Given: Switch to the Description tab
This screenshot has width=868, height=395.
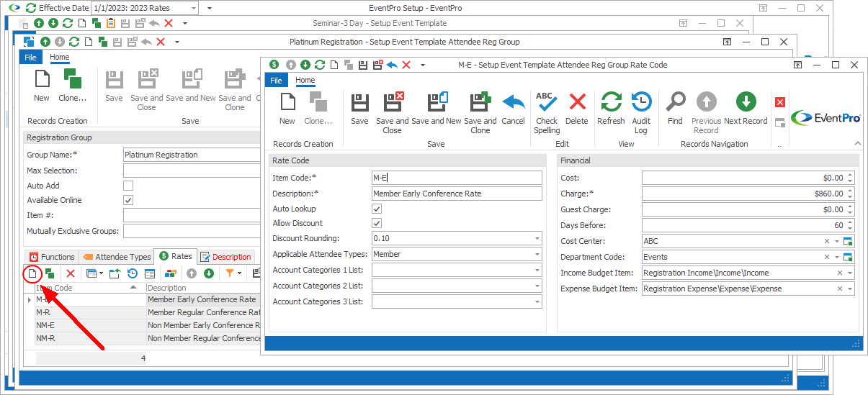Looking at the screenshot, I should (x=225, y=256).
